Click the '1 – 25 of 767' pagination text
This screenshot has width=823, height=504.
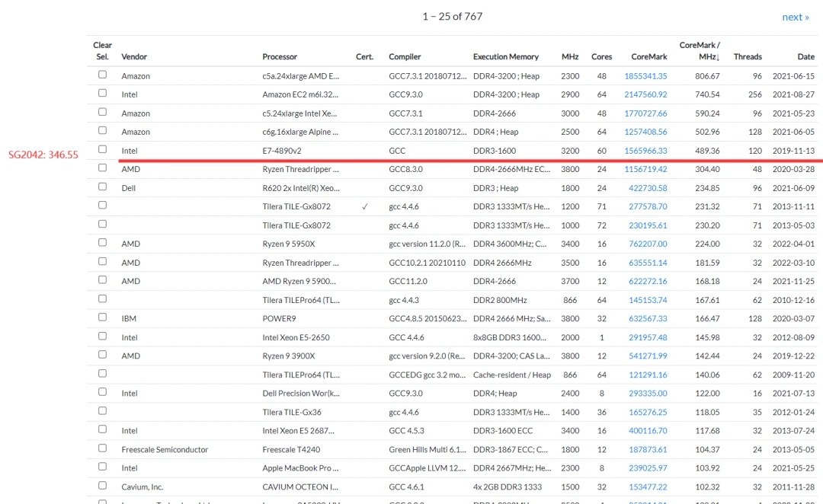(x=453, y=16)
